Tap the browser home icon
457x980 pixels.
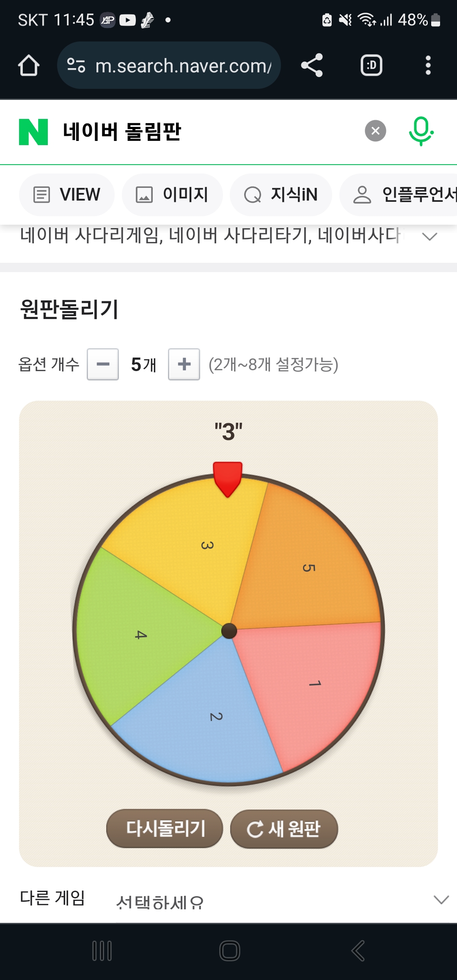(29, 66)
